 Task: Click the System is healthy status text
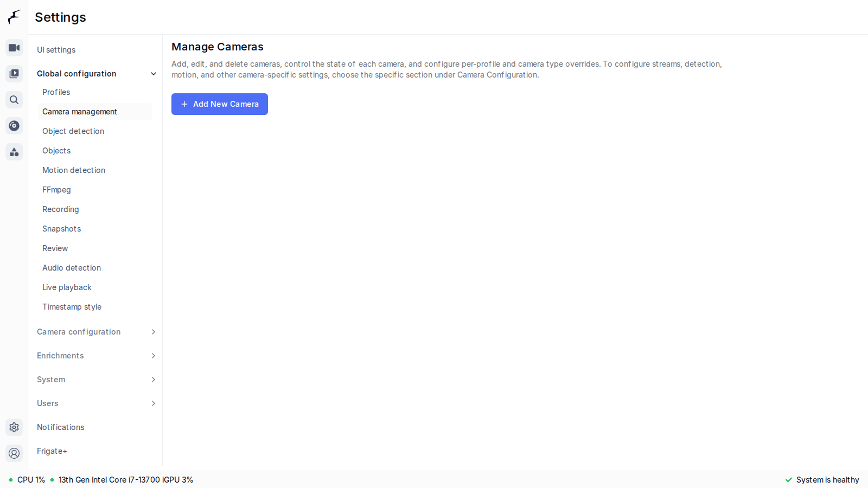[827, 480]
